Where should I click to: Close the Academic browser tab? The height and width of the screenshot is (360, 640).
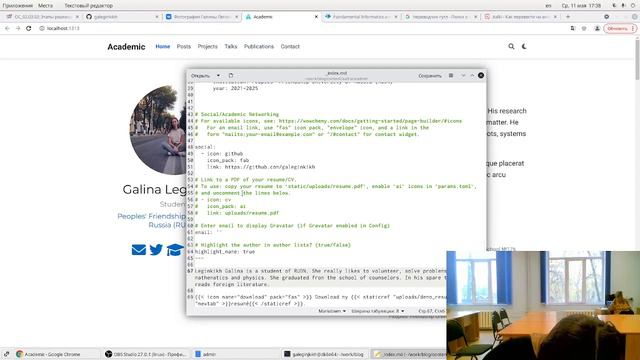click(316, 17)
